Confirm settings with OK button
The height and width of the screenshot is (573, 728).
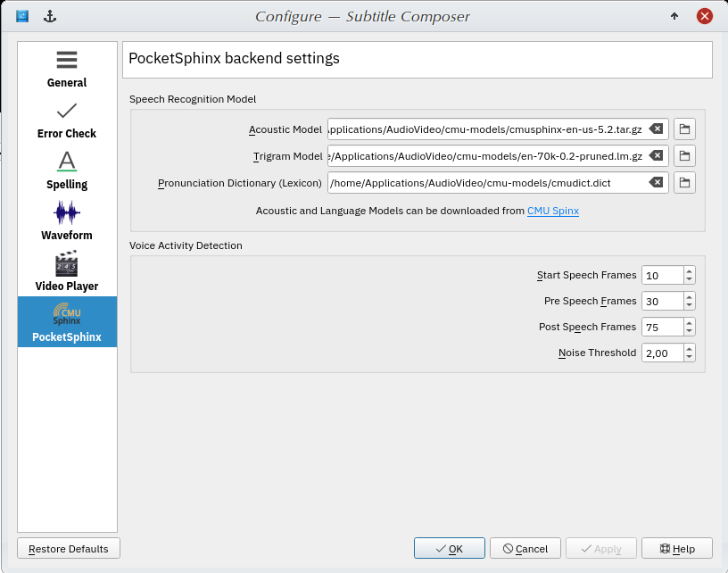click(450, 548)
